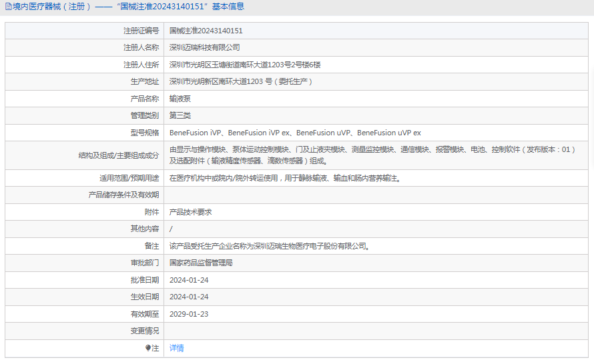Click the 变更情况 label
Image resolution: width=594 pixels, height=364 pixels.
145,331
